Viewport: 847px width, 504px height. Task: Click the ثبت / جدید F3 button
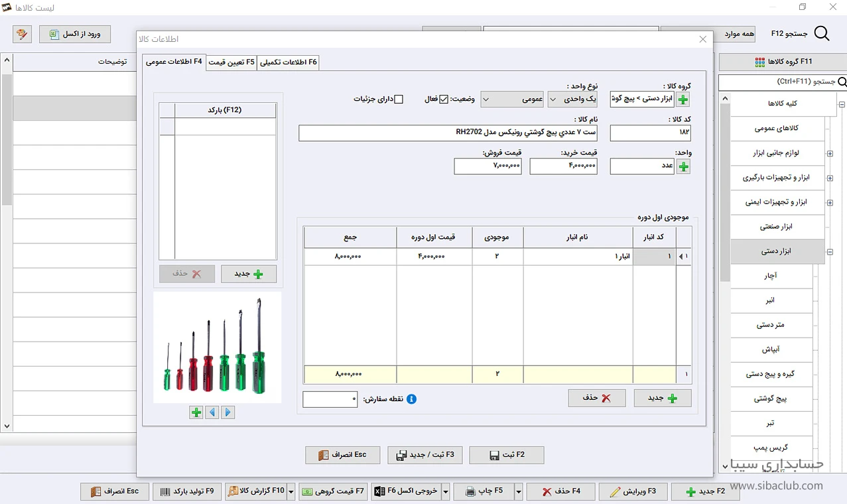pos(424,455)
